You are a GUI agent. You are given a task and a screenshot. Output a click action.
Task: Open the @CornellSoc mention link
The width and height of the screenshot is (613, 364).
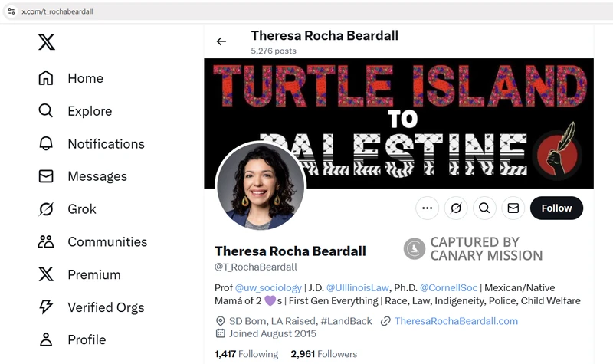tap(448, 288)
